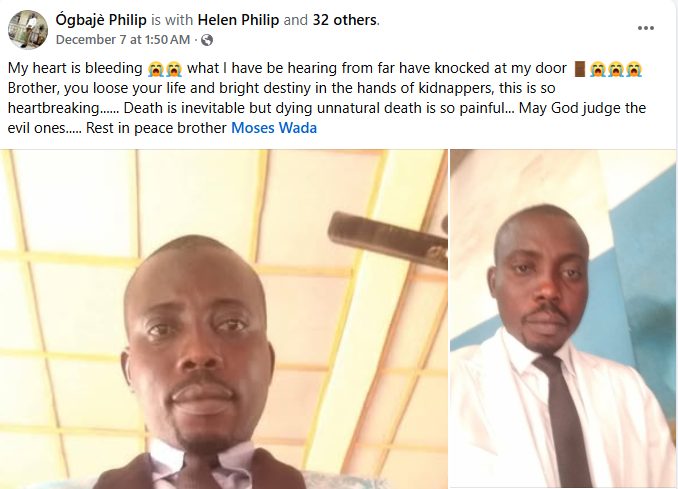Image resolution: width=678 pixels, height=489 pixels.
Task: Click the second crying emoji before 'what'
Action: 173,69
